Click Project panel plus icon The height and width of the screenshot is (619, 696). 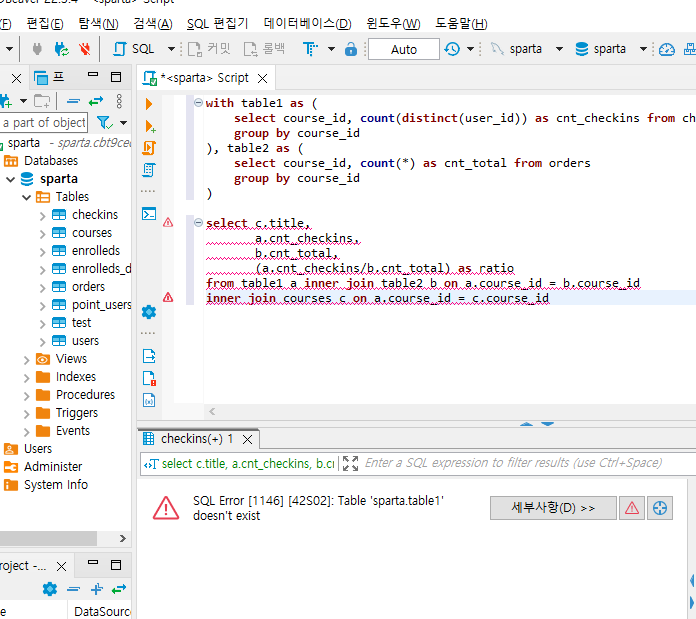pos(97,589)
